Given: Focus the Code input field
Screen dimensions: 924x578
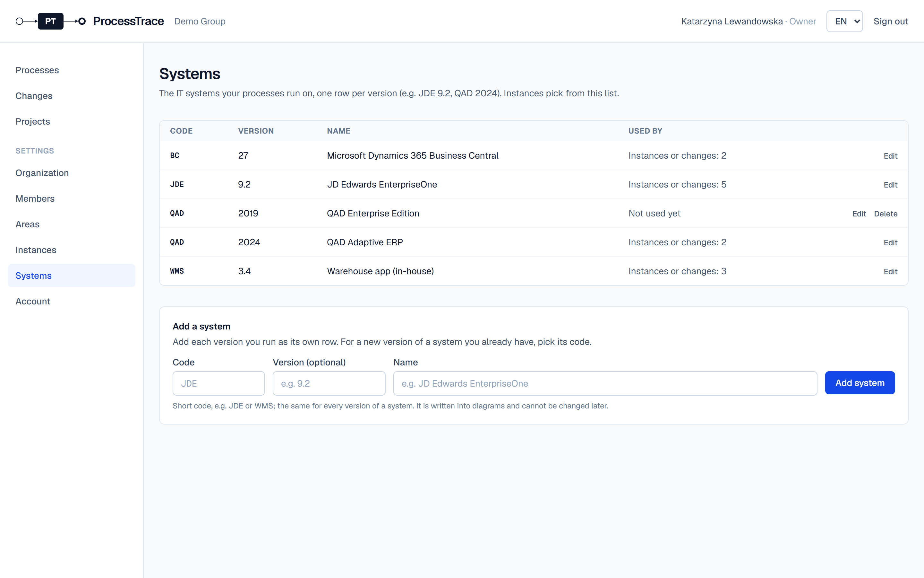Looking at the screenshot, I should [218, 383].
